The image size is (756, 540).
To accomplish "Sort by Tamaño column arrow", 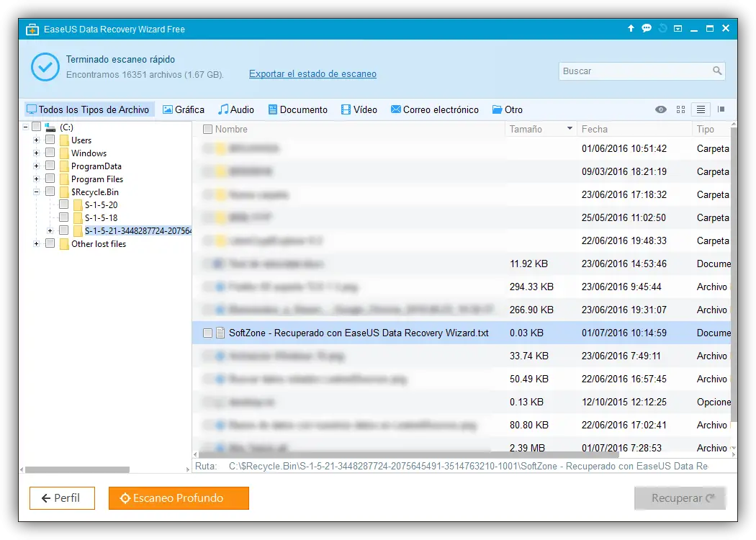I will tap(570, 129).
